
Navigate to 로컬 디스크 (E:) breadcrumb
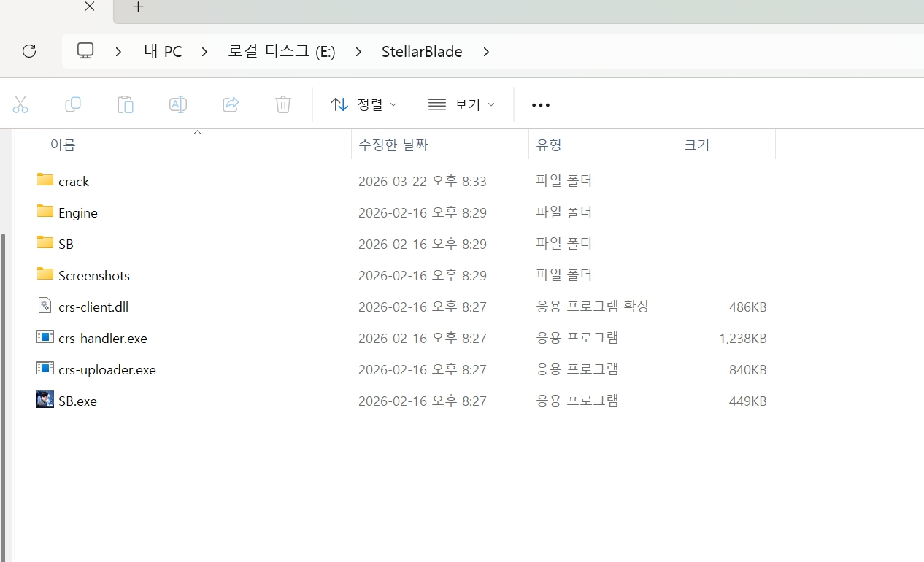pyautogui.click(x=282, y=52)
